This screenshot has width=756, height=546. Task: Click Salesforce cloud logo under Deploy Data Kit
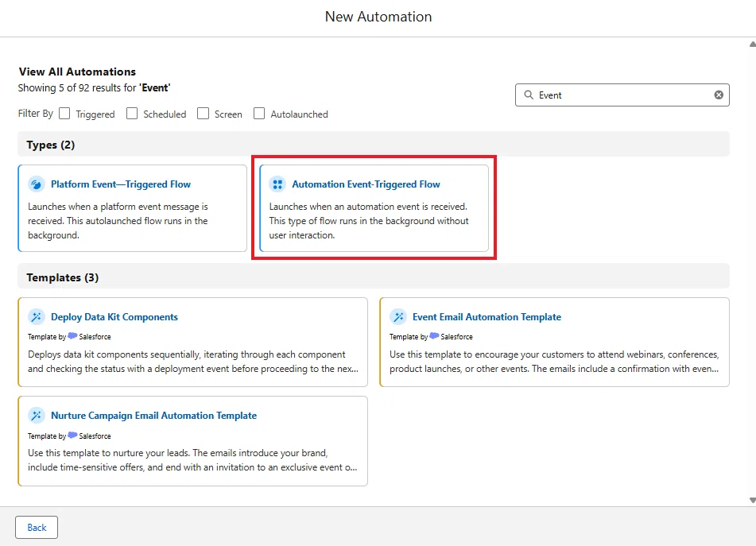click(x=72, y=336)
